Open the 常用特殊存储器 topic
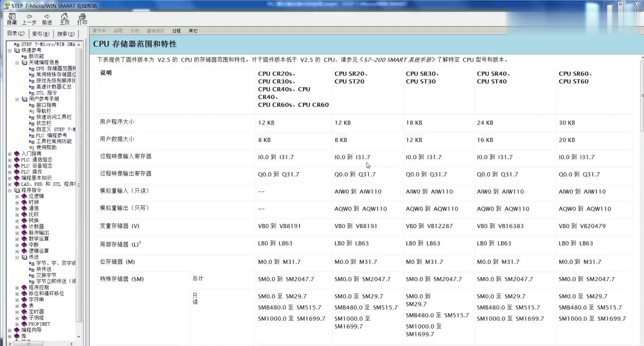This screenshot has width=644, height=346. click(x=56, y=75)
